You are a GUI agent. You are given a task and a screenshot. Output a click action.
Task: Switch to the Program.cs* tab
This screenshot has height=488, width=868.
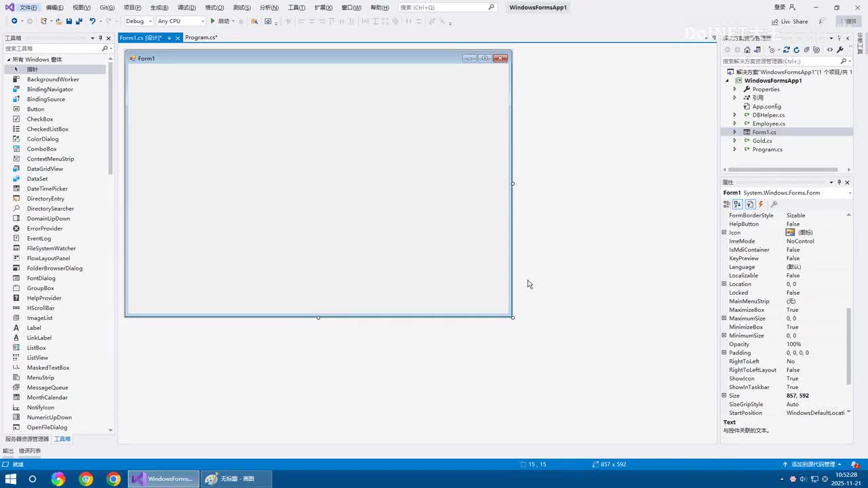click(201, 38)
